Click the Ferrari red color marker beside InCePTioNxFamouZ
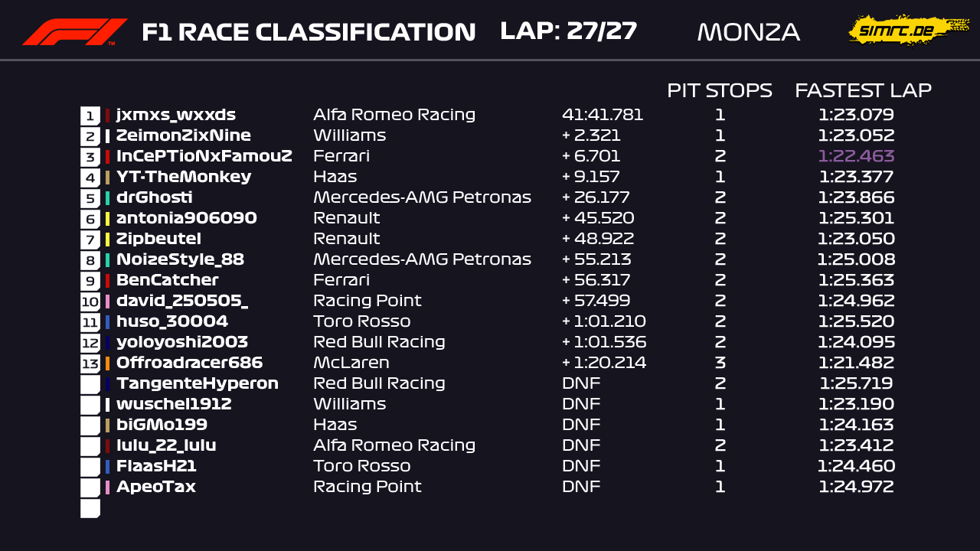Image resolution: width=980 pixels, height=551 pixels. pos(108,157)
